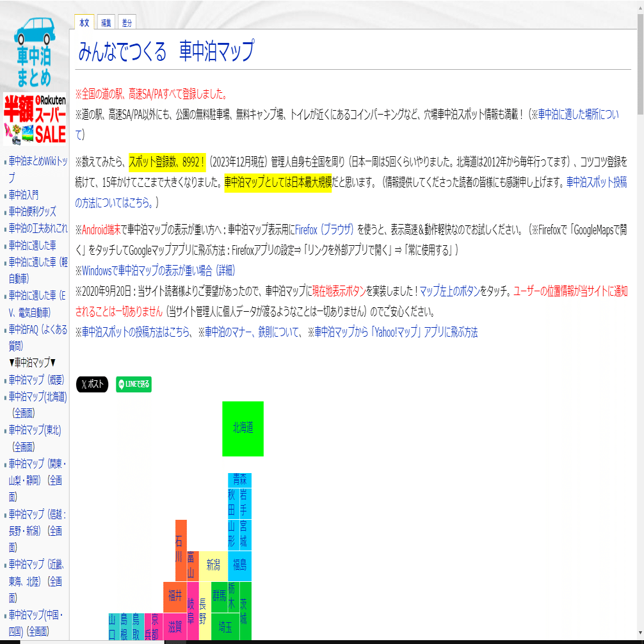Open 車中泊に適した車 (EV、電気自動車) link
This screenshot has height=644, width=644.
pyautogui.click(x=37, y=304)
